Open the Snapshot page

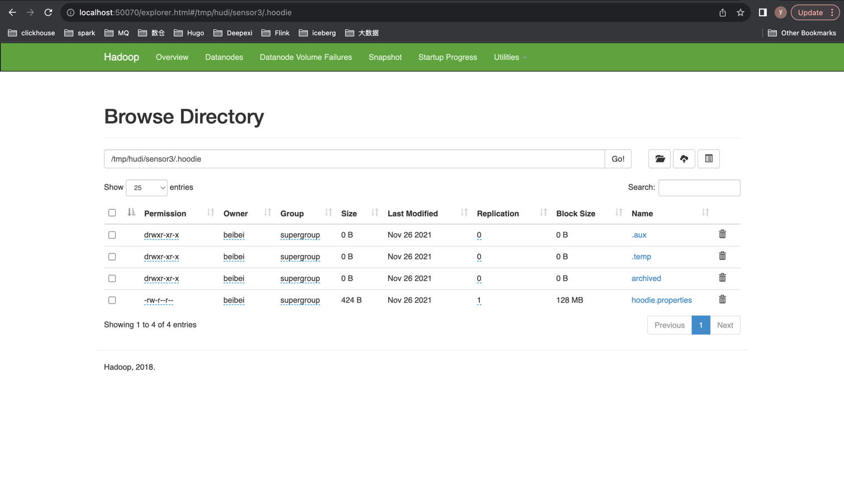pos(385,57)
